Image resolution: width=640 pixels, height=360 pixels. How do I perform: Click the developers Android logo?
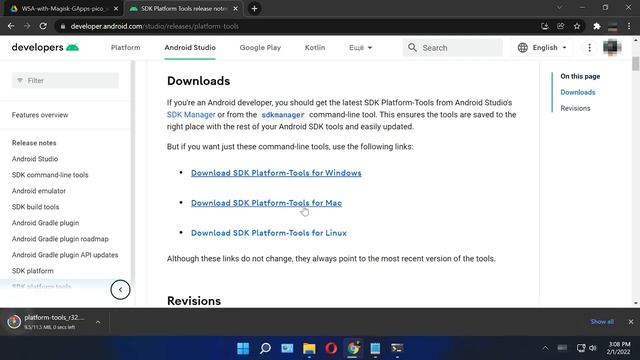pyautogui.click(x=45, y=47)
